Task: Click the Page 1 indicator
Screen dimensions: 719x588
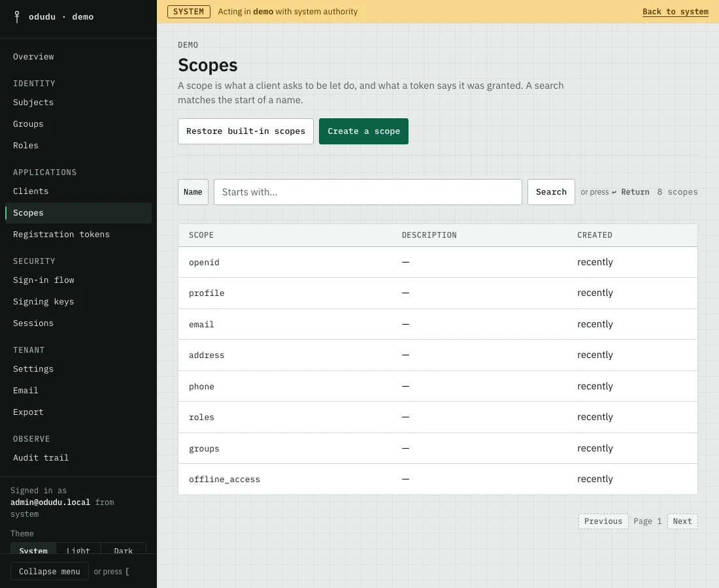Action: 648,521
